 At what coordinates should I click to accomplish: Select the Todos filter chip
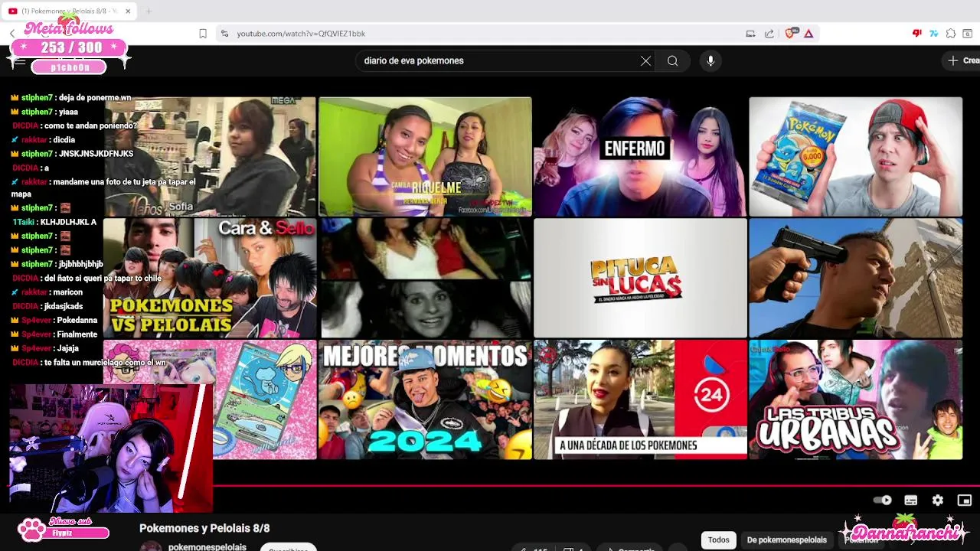[x=718, y=540]
